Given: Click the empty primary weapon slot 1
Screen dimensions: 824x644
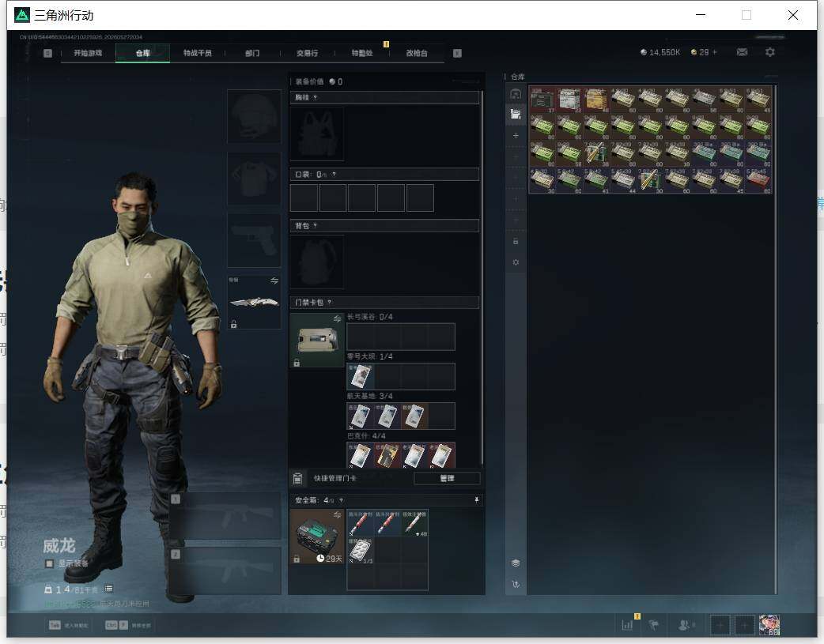Looking at the screenshot, I should 226,516.
